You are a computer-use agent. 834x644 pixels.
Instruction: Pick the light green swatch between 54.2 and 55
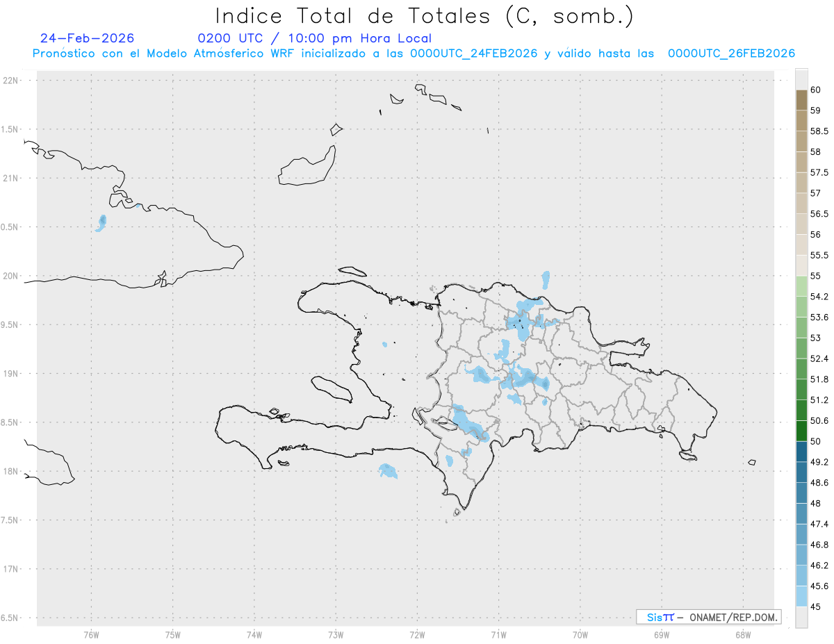801,286
